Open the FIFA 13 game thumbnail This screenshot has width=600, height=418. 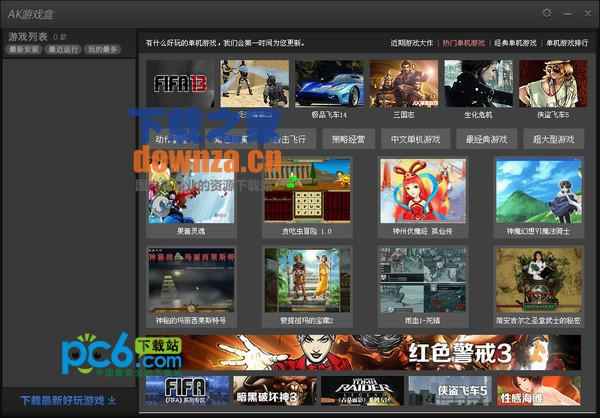click(x=180, y=83)
